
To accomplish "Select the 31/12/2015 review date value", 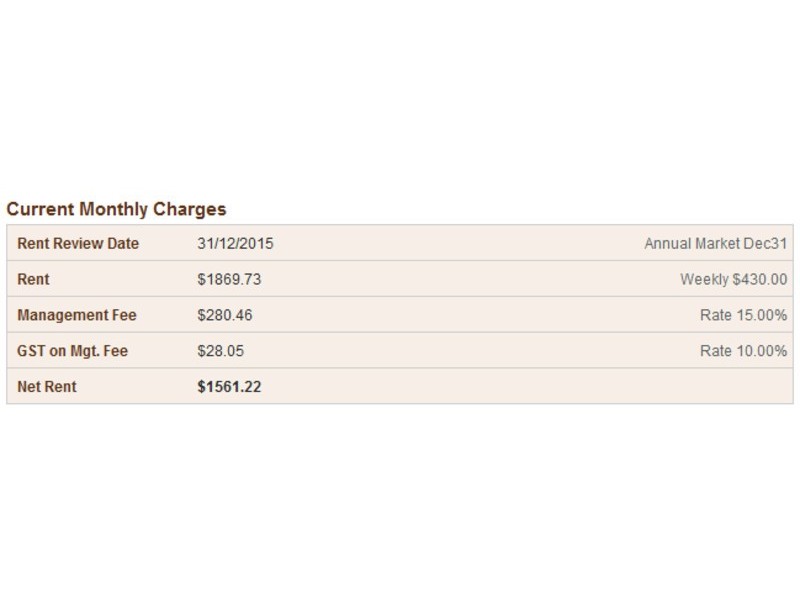I will [x=235, y=243].
